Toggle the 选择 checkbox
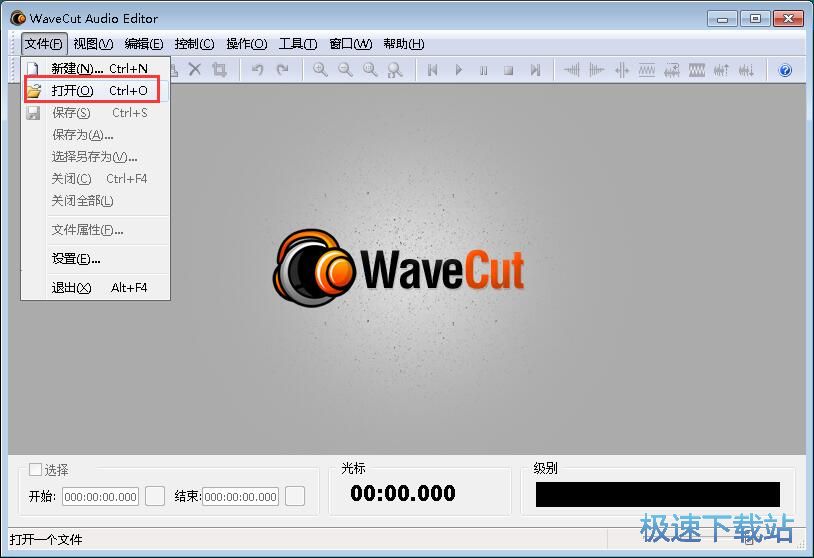814x558 pixels. coord(35,469)
